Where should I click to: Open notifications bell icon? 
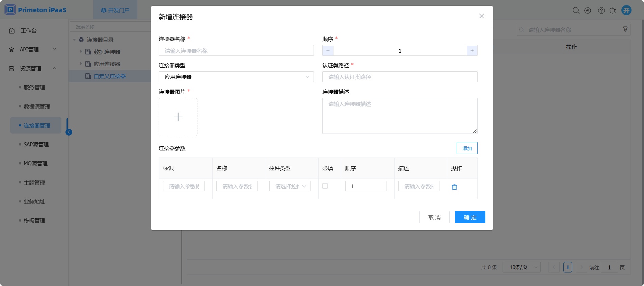pyautogui.click(x=613, y=10)
